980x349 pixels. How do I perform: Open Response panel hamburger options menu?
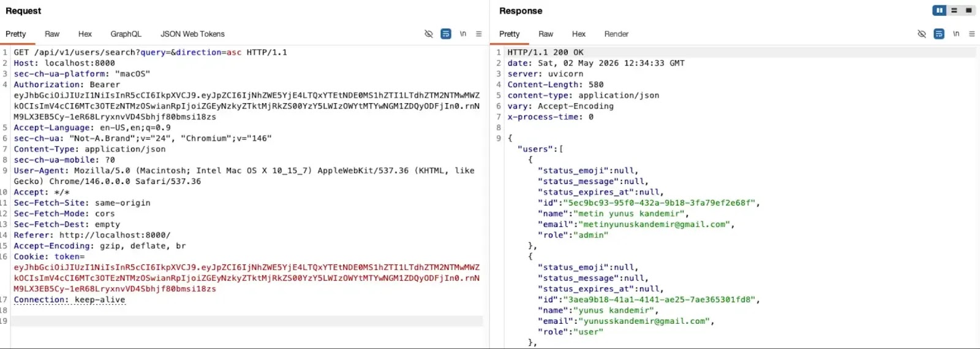point(972,34)
